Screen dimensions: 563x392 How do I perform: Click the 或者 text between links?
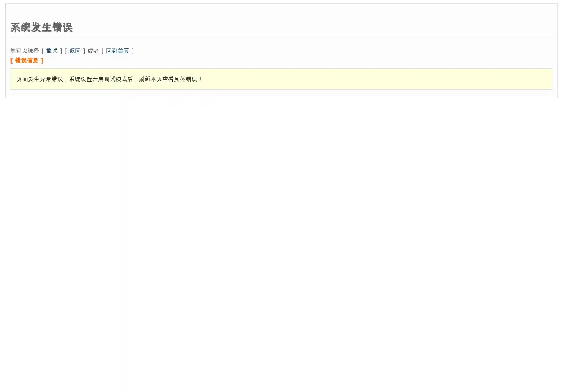(x=93, y=51)
